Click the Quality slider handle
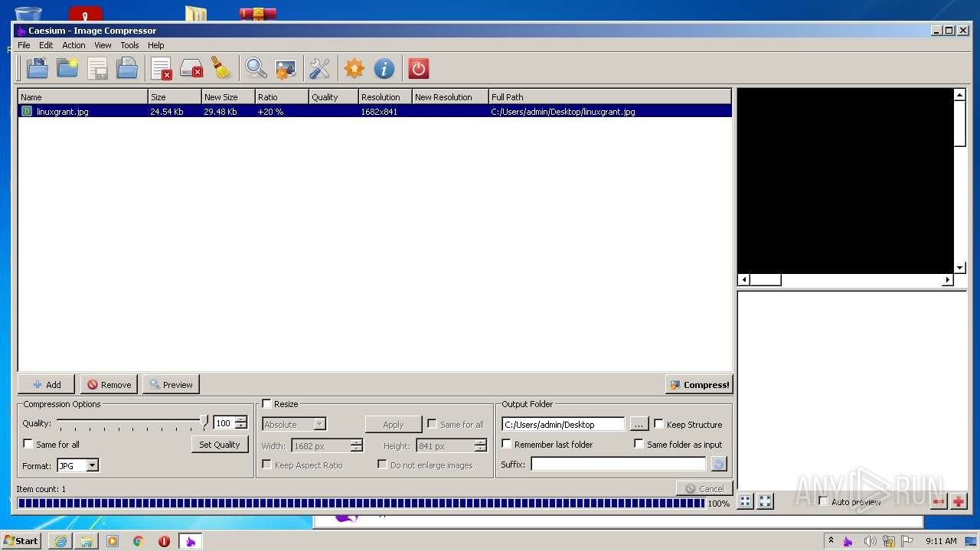Viewport: 980px width, 551px height. coord(204,421)
